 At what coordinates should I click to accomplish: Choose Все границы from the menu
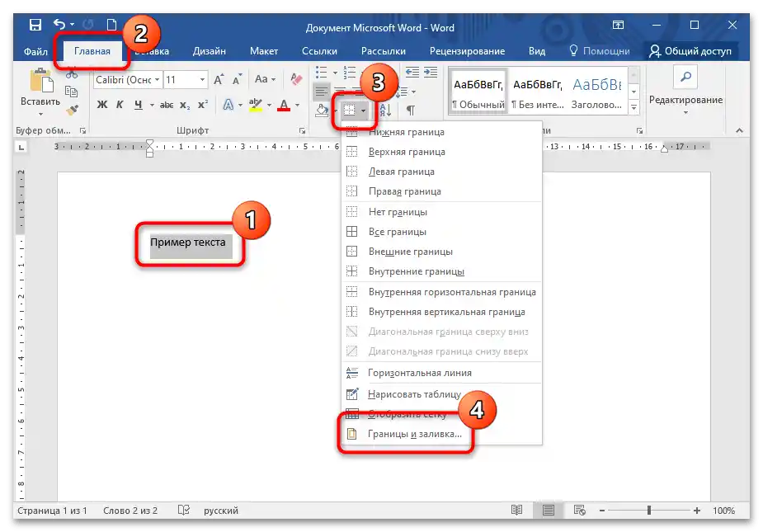tap(442, 232)
